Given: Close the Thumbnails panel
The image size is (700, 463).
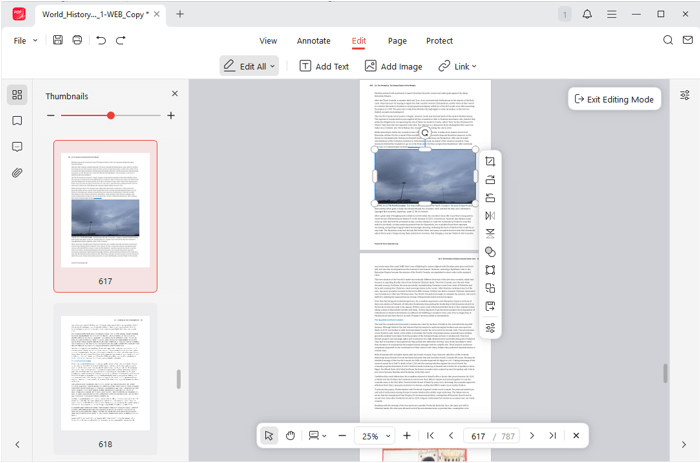Looking at the screenshot, I should click(175, 93).
